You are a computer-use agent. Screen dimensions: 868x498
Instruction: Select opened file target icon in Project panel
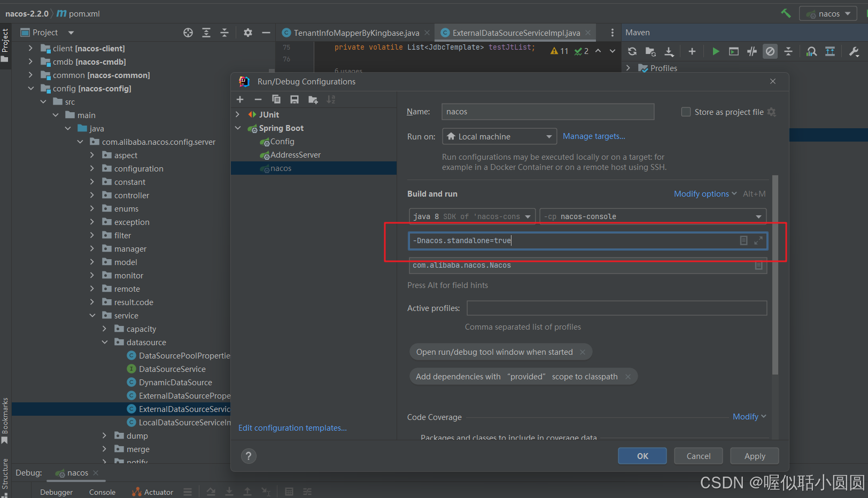(x=188, y=33)
